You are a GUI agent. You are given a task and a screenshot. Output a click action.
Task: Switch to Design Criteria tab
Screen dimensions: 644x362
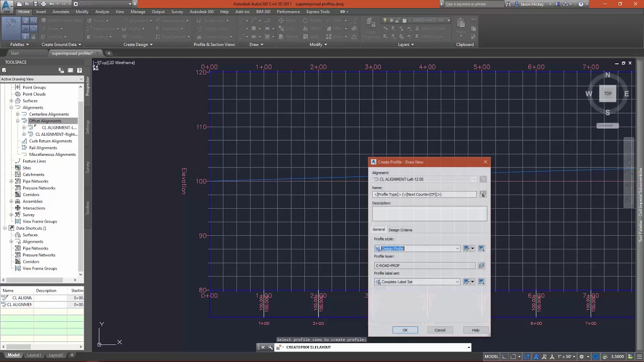point(400,230)
